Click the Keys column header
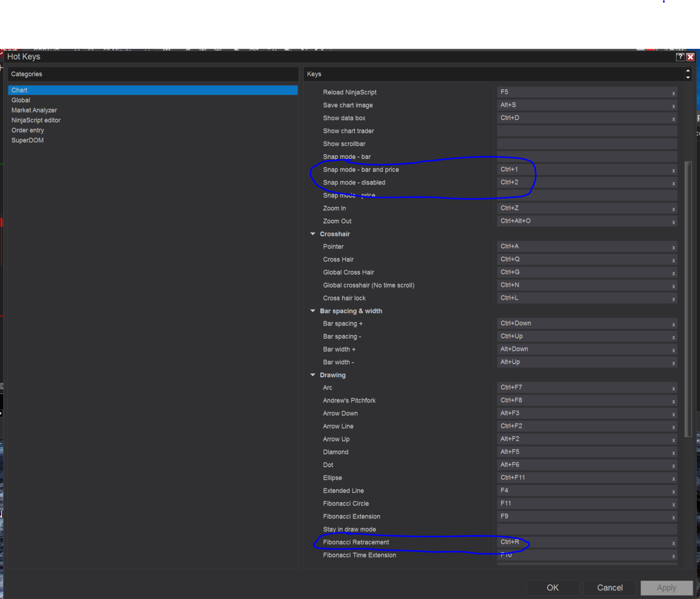 pos(314,74)
